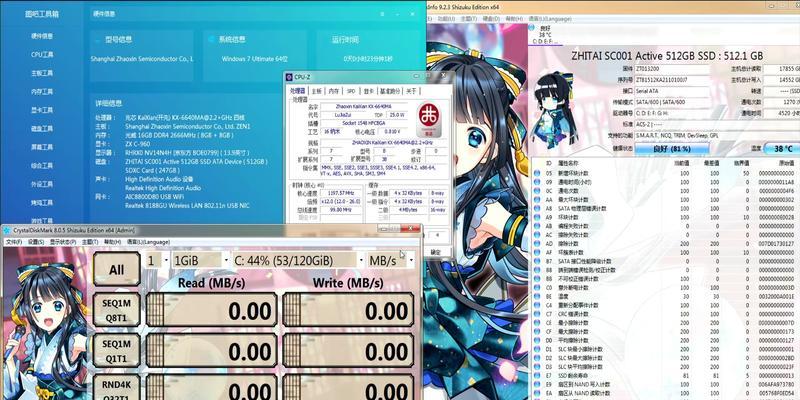The height and width of the screenshot is (400, 800).
Task: Click the blue status orb for attribute A9
Action: (x=537, y=217)
